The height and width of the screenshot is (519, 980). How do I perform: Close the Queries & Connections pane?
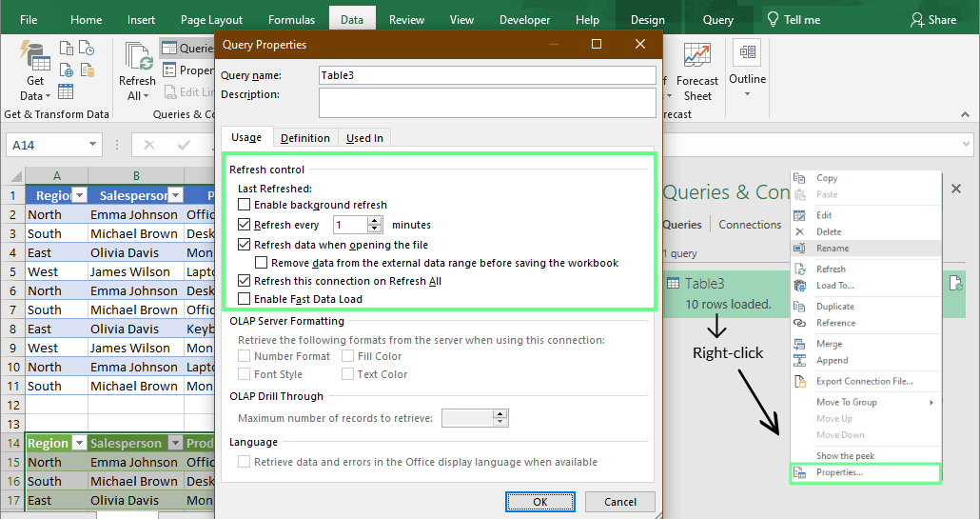(956, 190)
